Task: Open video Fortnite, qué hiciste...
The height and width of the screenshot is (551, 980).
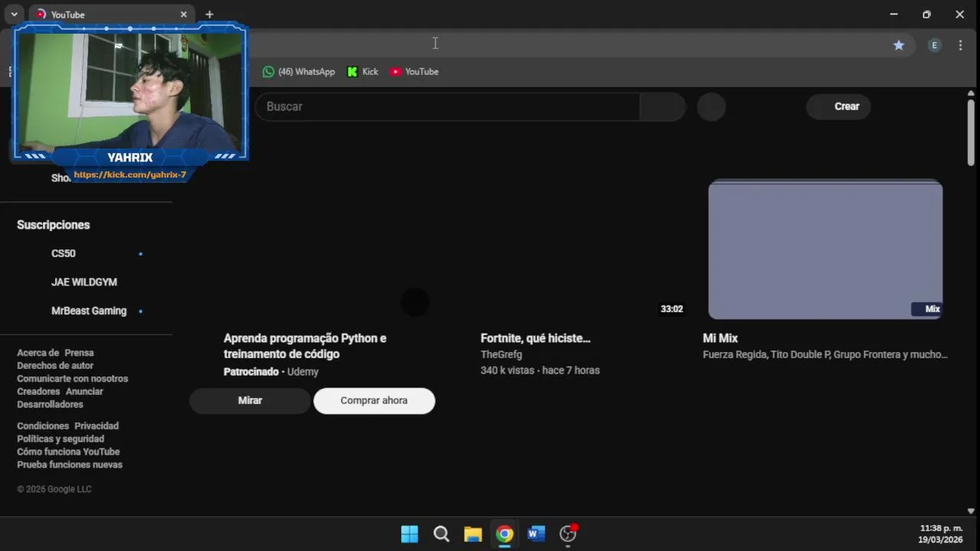Action: 535,338
